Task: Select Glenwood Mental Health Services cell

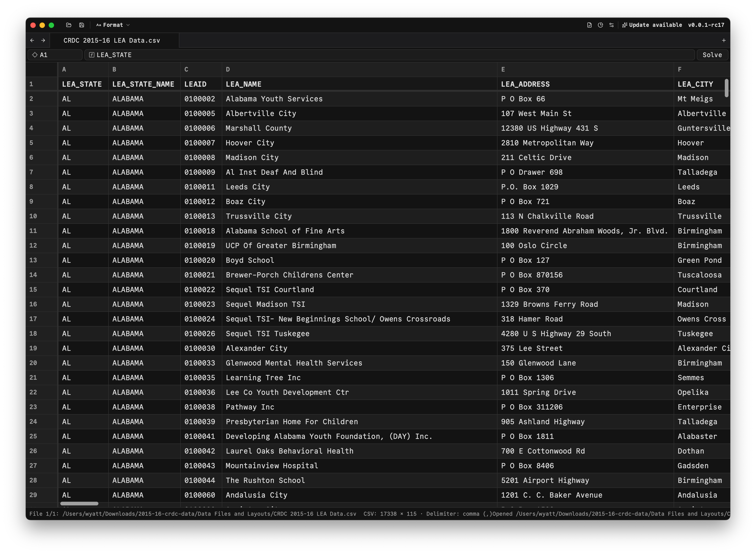Action: pos(359,363)
